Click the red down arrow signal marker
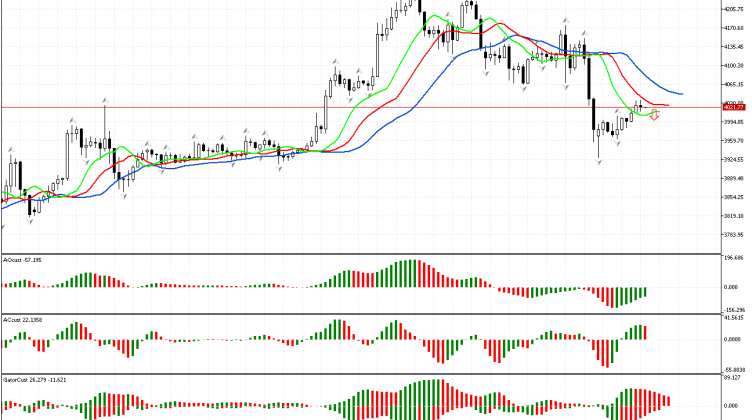752x420 pixels. pos(654,116)
